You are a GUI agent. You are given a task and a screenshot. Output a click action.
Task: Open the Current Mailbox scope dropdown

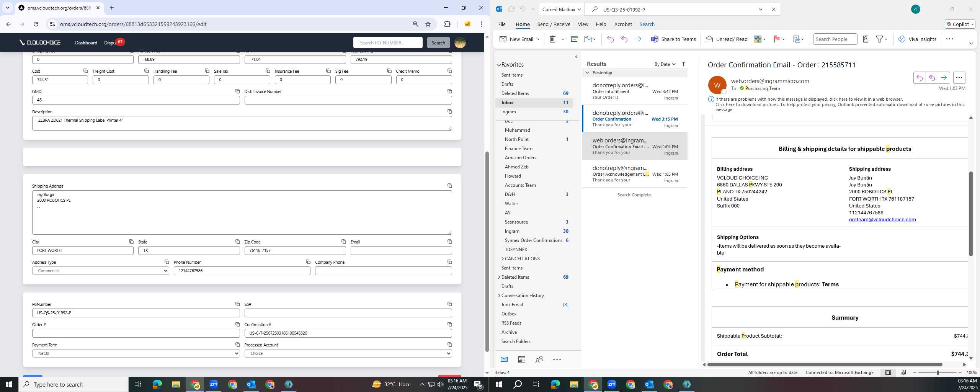[561, 9]
